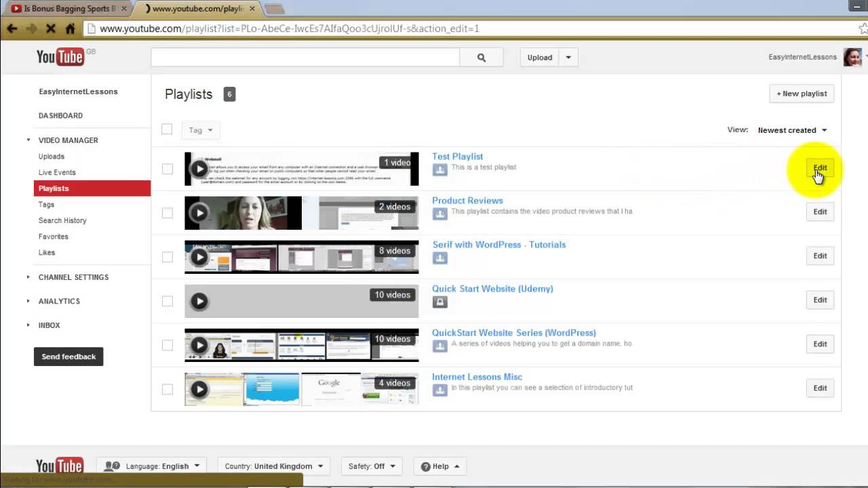Toggle the select-all playlists checkbox
Image resolution: width=868 pixels, height=488 pixels.
[167, 129]
